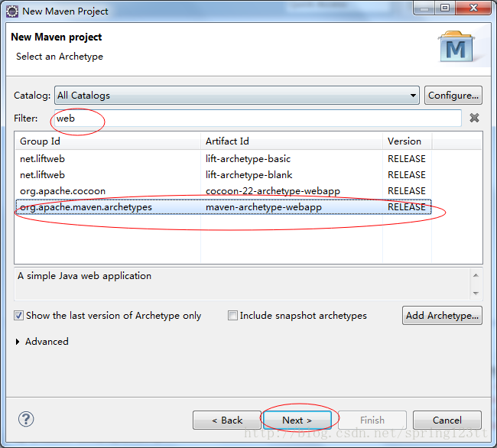This screenshot has width=497, height=448.
Task: Click the Eclipse icon in the title bar
Action: pos(12,11)
